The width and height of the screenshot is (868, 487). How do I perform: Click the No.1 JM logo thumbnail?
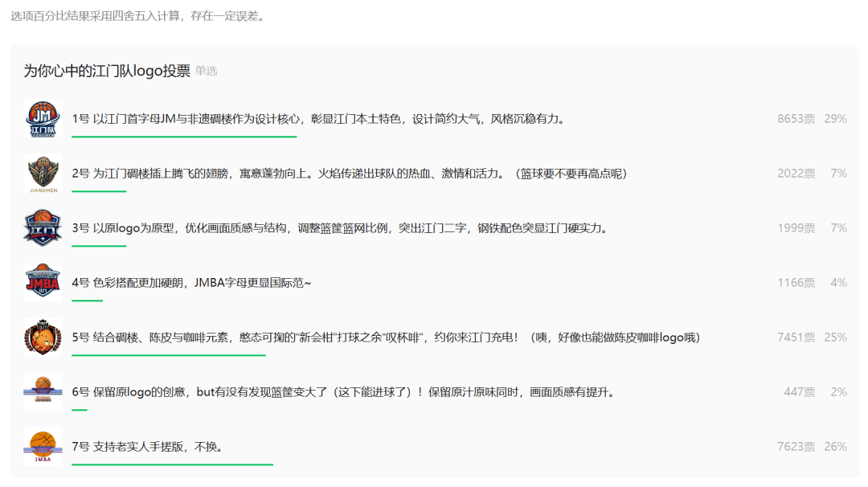tap(43, 119)
